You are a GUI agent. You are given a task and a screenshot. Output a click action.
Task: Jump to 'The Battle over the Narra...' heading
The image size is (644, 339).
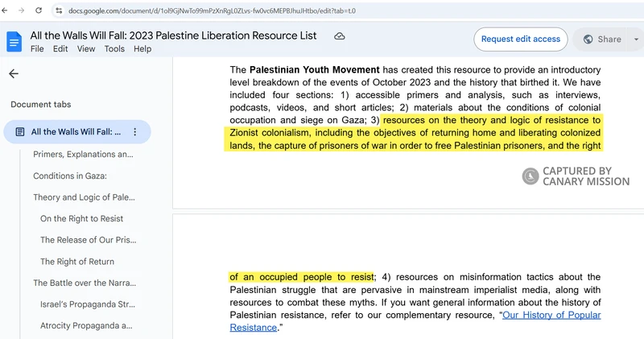click(x=85, y=283)
